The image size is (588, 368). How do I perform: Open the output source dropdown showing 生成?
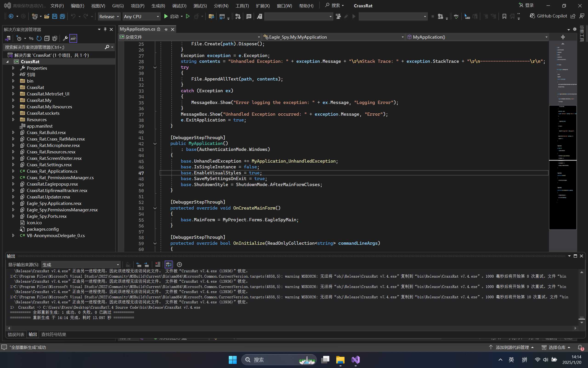81,264
